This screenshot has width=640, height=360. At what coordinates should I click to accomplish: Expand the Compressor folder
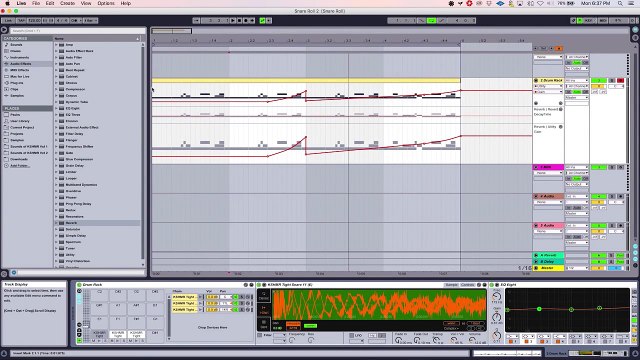pos(56,89)
